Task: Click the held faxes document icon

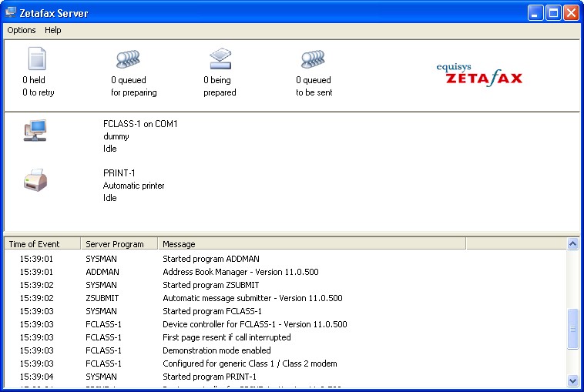Action: pos(38,59)
